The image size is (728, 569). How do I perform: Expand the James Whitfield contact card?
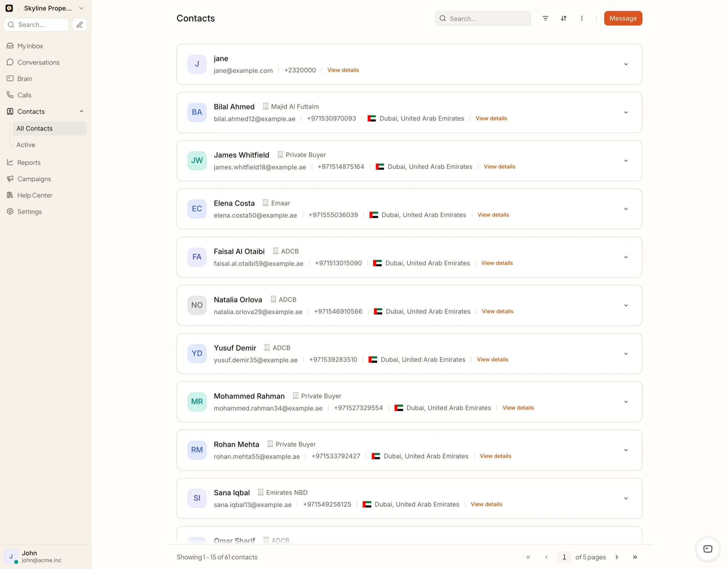pos(626,161)
